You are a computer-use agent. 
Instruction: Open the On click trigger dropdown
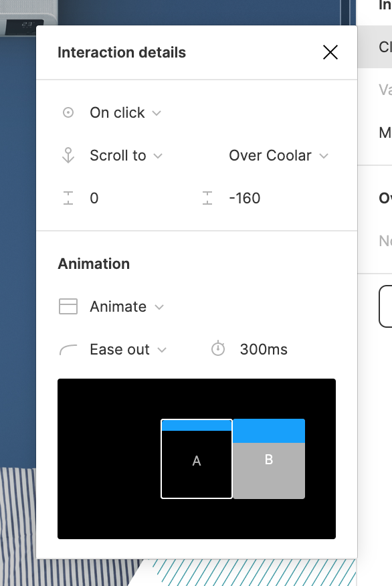tap(126, 112)
